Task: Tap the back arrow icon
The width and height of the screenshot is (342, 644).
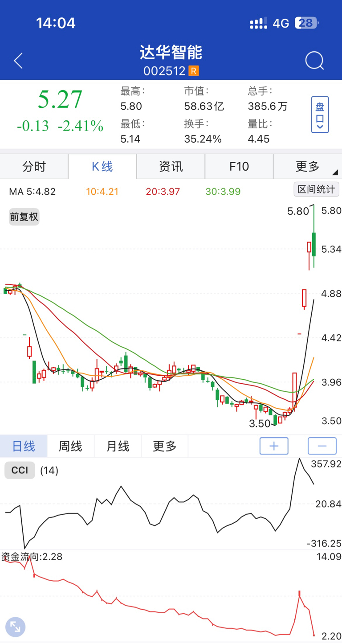Action: (18, 61)
